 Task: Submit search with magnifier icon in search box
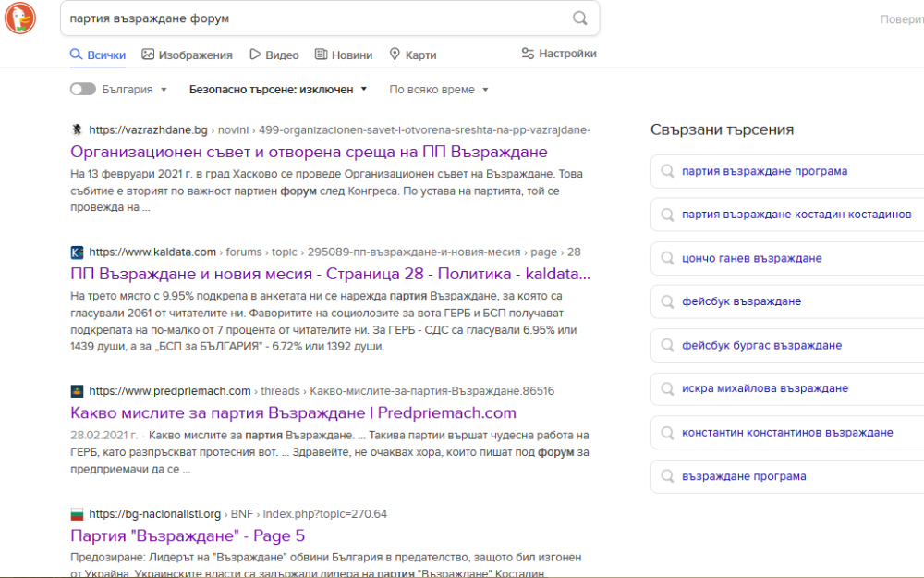coord(580,18)
